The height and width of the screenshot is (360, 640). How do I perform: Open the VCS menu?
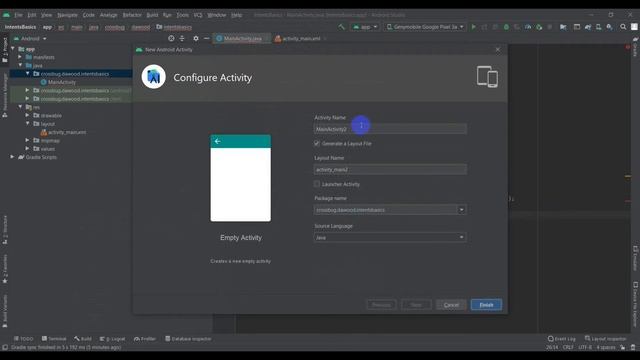(198, 15)
